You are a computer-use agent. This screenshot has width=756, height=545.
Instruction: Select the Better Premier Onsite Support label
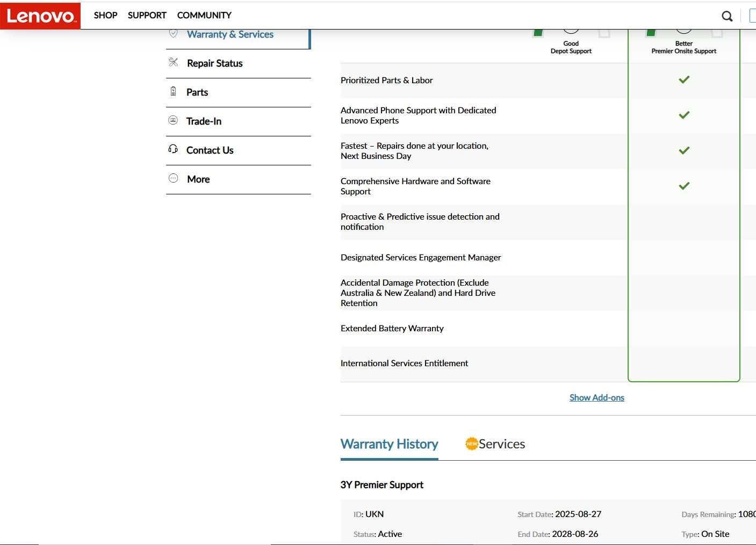[684, 47]
